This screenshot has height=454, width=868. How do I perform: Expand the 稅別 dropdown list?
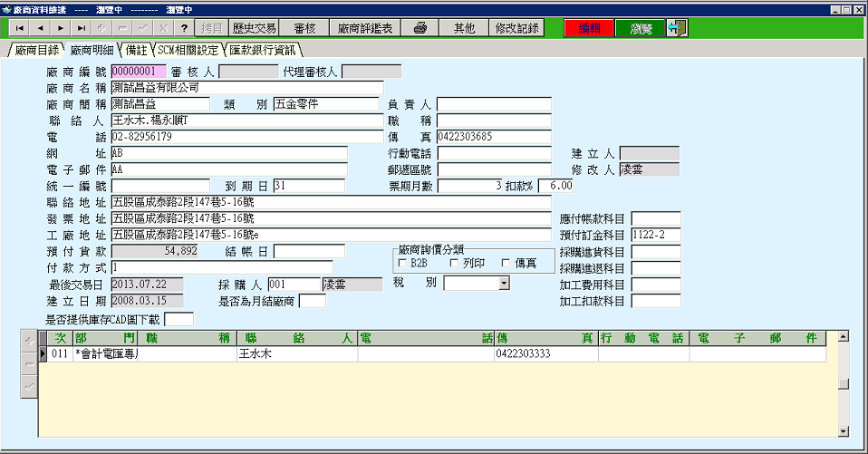click(504, 284)
